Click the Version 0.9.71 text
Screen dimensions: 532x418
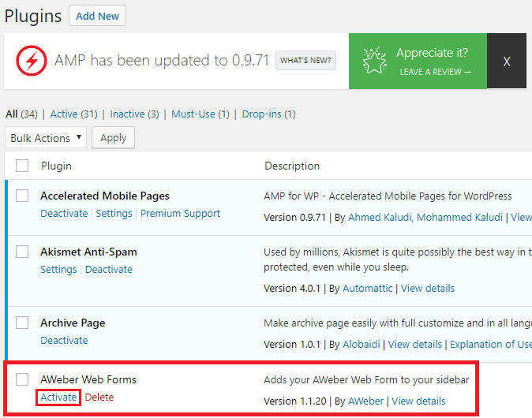[294, 218]
